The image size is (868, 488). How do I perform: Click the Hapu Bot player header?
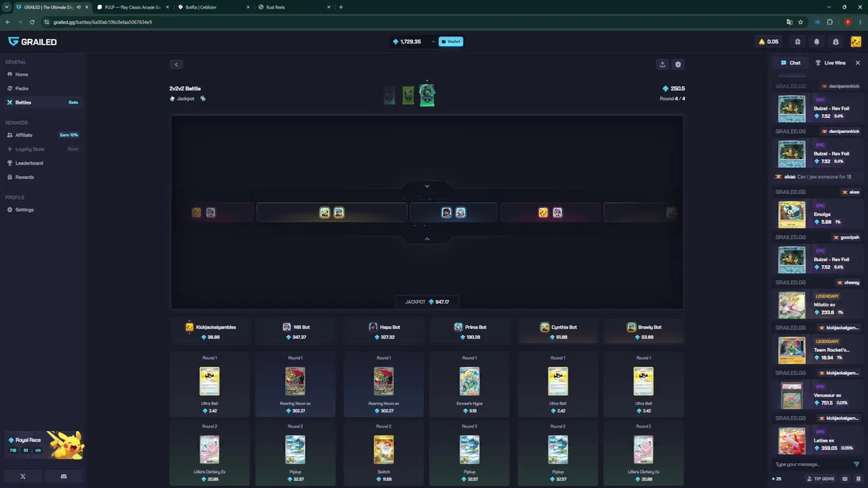pyautogui.click(x=384, y=331)
